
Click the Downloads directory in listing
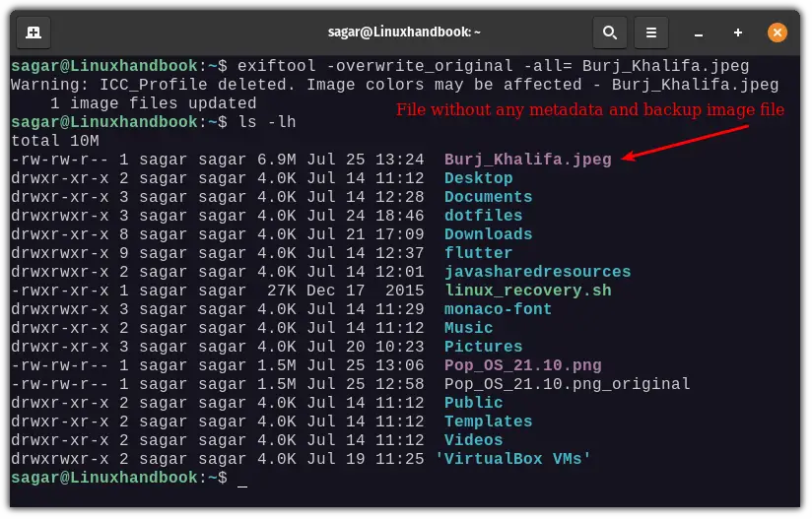click(488, 234)
